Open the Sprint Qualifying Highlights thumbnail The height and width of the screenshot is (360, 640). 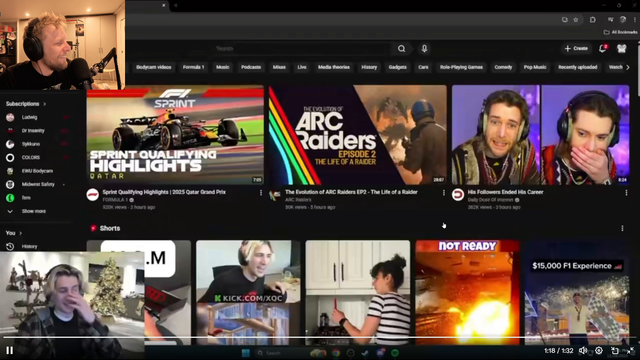175,135
